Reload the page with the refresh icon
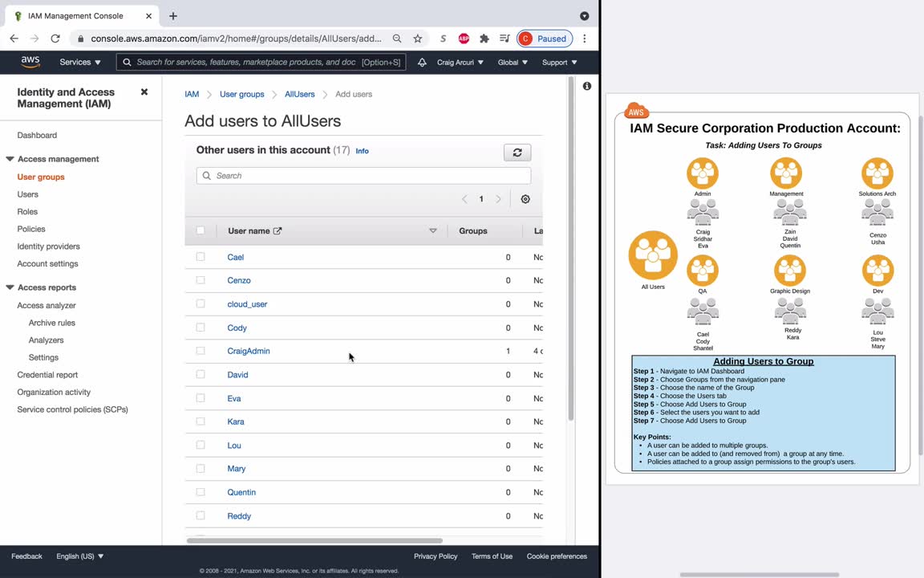 pyautogui.click(x=55, y=39)
